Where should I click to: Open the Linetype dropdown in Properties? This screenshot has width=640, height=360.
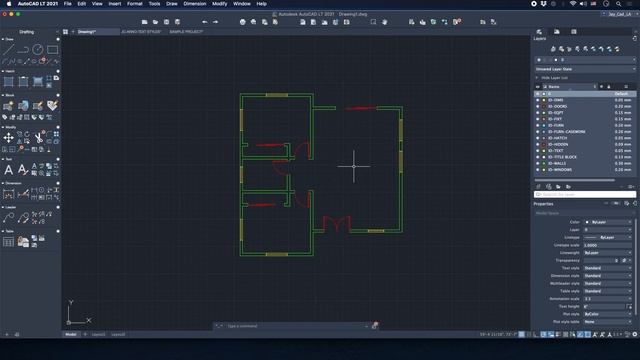click(608, 237)
